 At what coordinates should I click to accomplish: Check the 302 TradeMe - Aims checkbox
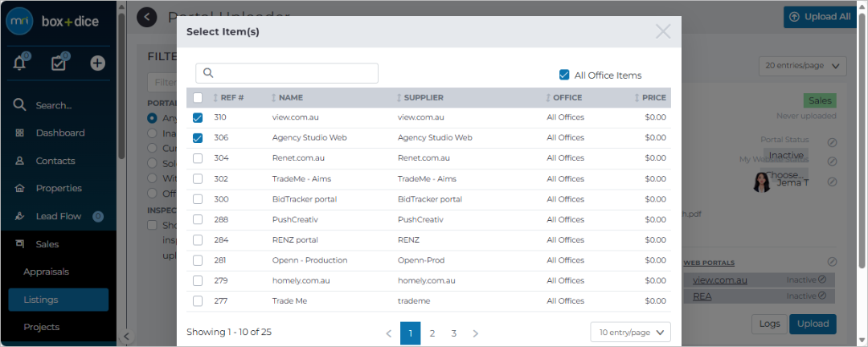[198, 179]
